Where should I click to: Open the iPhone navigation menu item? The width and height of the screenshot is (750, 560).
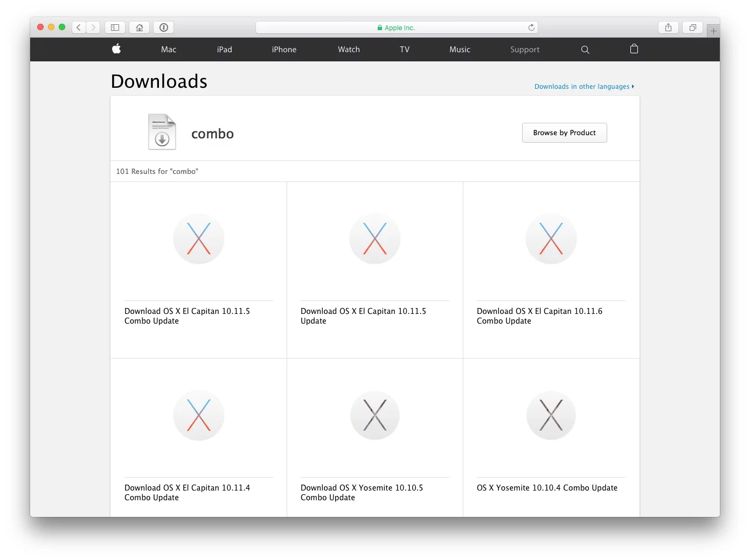[x=284, y=50]
